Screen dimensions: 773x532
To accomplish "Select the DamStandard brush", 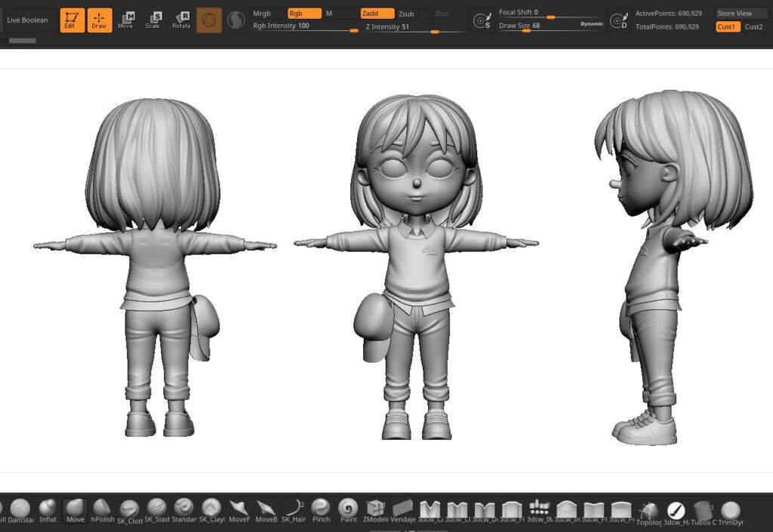I will click(x=20, y=509).
